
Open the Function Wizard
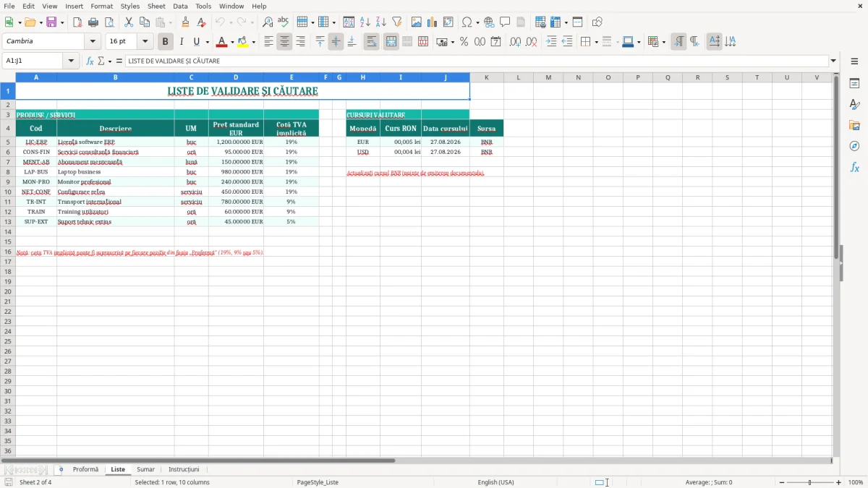90,61
